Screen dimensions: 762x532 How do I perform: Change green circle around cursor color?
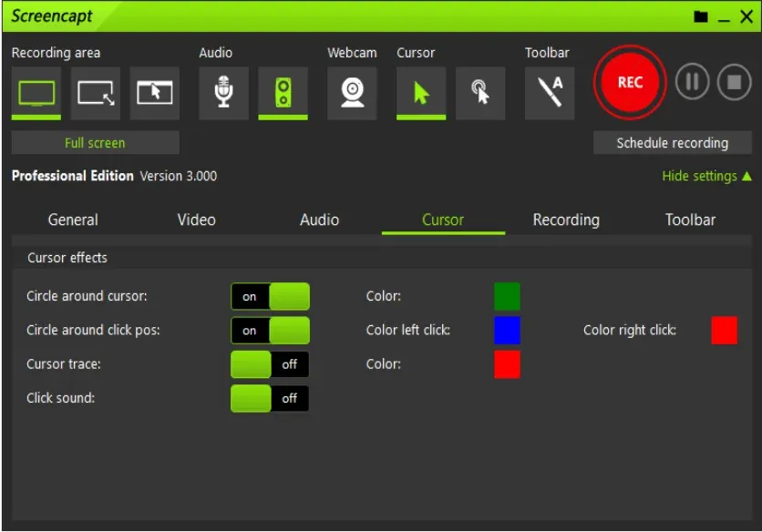pyautogui.click(x=507, y=296)
